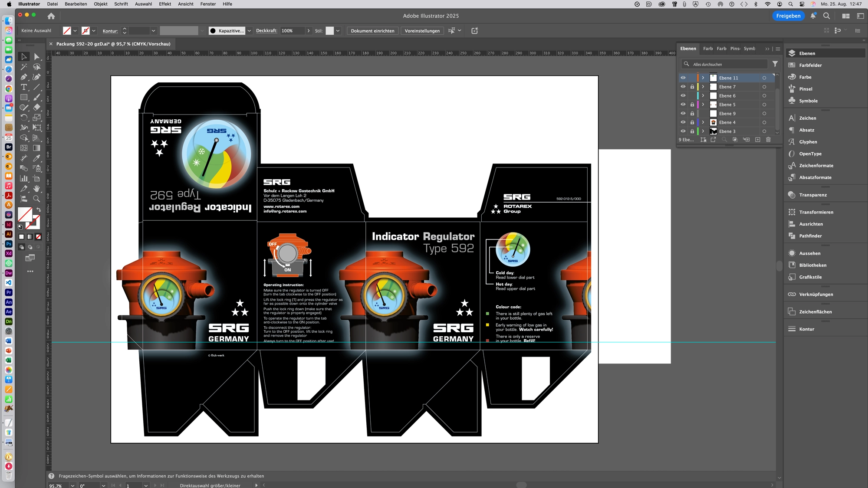The width and height of the screenshot is (868, 488).
Task: Open the Effekt menu
Action: (x=165, y=4)
